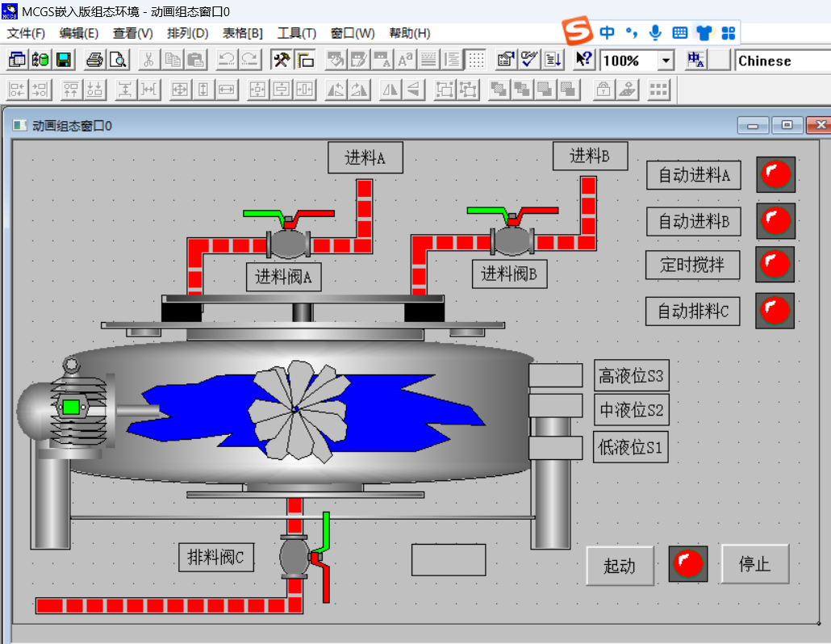The image size is (831, 644).
Task: Open the 帮助(H) menu
Action: tap(409, 33)
